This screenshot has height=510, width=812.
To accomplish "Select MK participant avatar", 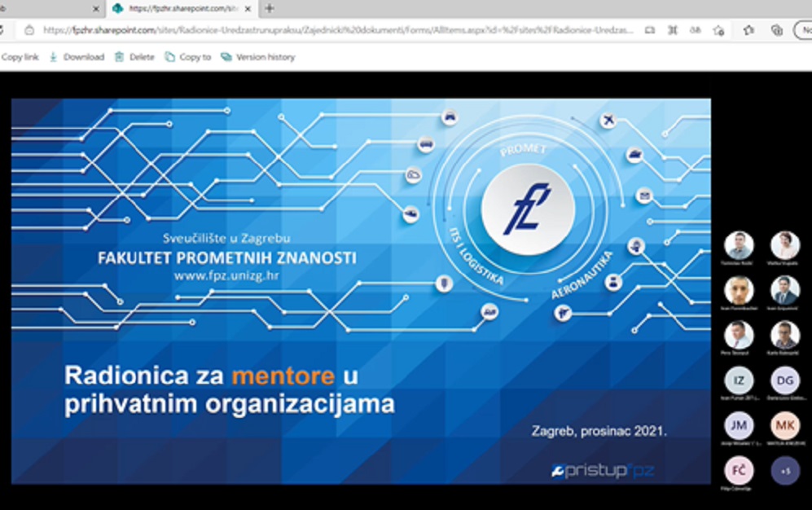I will point(785,425).
